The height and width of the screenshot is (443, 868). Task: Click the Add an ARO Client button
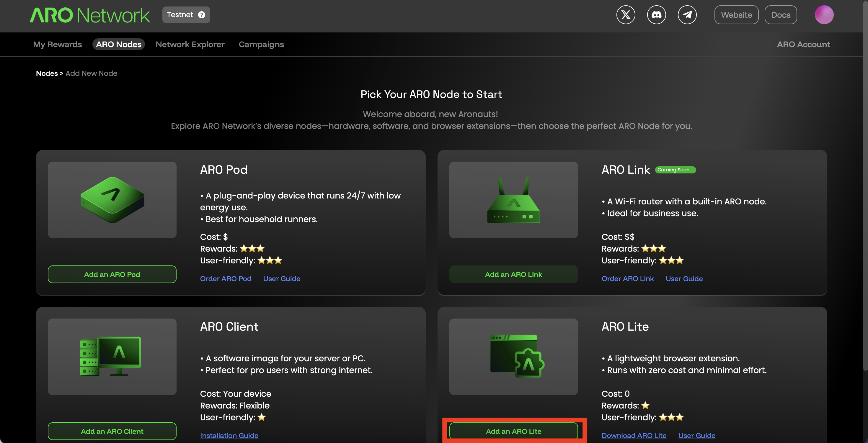click(x=112, y=431)
